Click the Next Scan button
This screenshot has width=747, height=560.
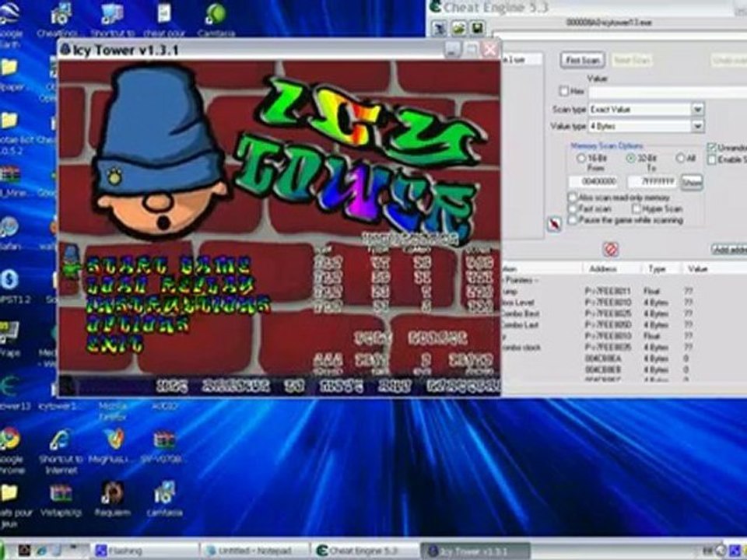click(x=632, y=60)
